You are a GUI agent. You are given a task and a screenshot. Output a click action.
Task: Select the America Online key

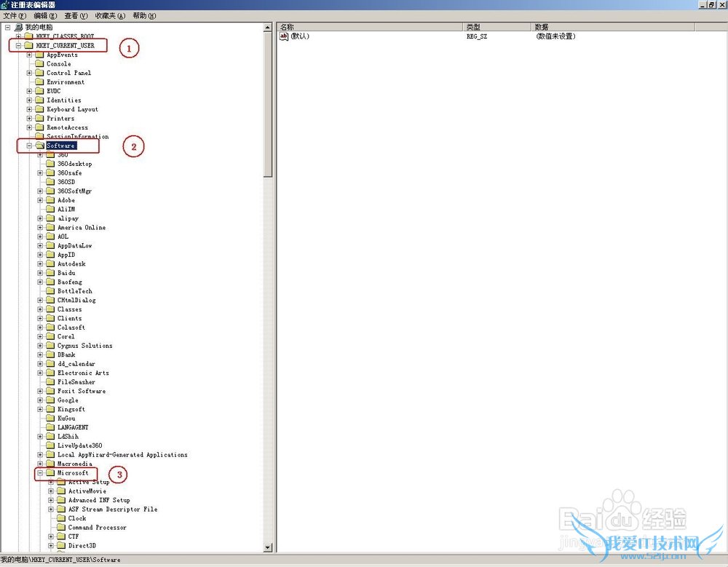pyautogui.click(x=82, y=228)
